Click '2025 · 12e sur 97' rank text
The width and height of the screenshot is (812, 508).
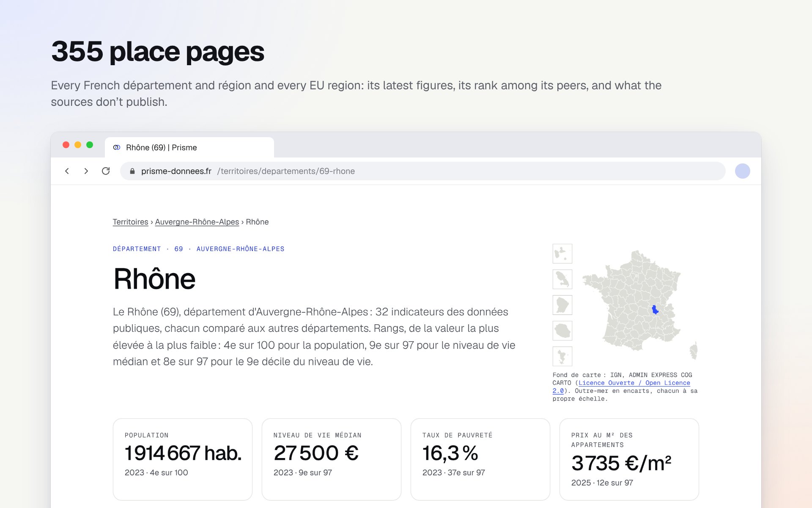[x=602, y=483]
